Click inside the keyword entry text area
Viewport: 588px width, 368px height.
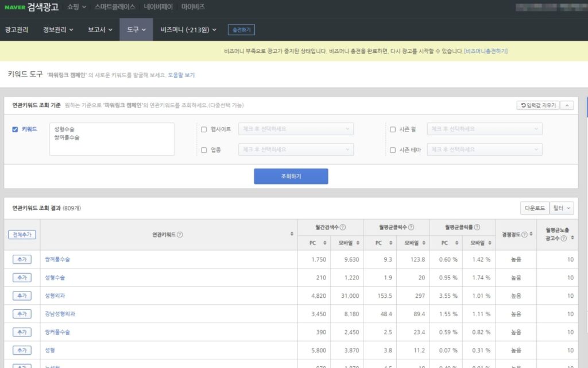click(x=112, y=139)
